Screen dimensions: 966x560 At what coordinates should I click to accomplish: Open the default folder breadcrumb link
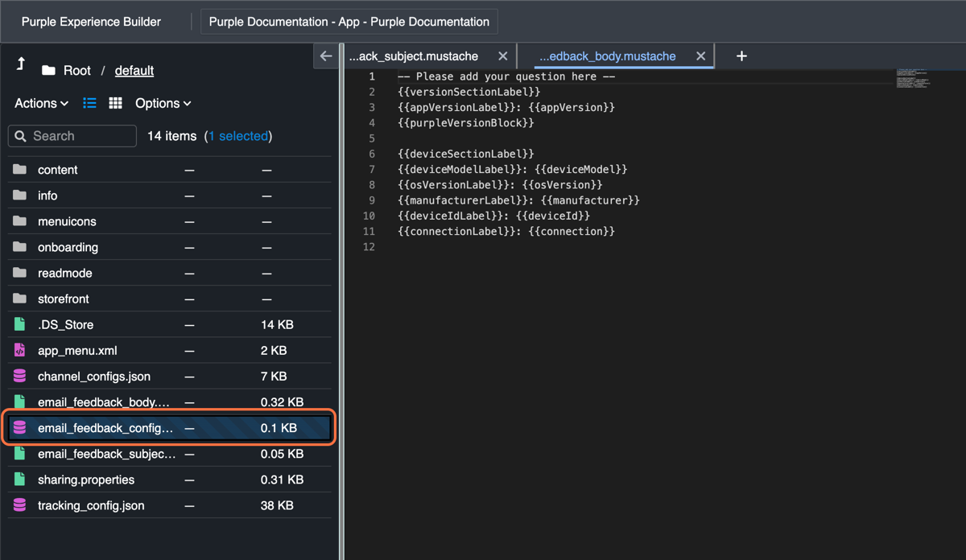[x=134, y=71]
